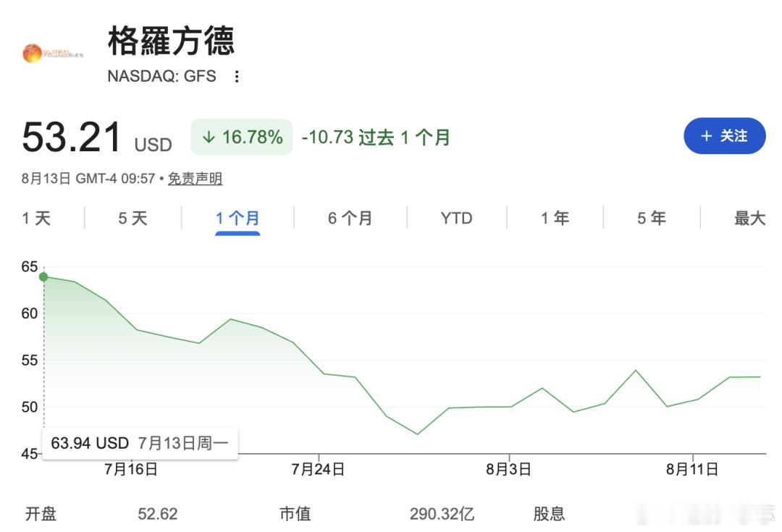
Task: Select the 1 个月 range tab
Action: tap(237, 218)
